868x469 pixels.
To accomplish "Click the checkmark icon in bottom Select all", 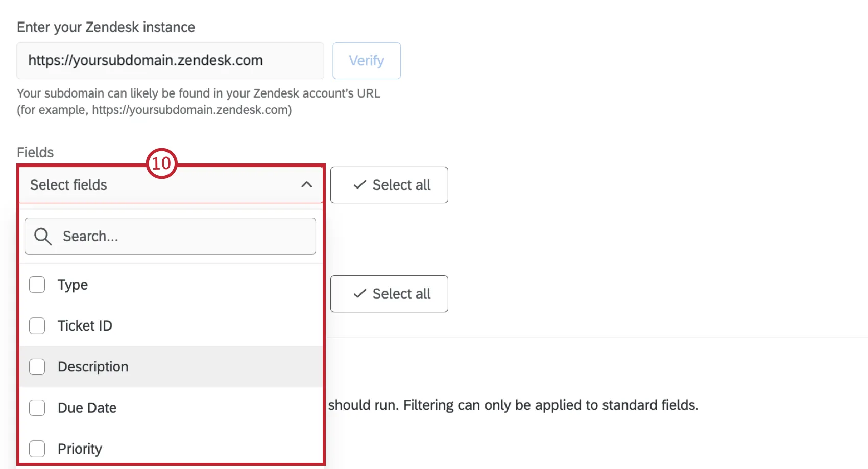I will click(x=360, y=294).
